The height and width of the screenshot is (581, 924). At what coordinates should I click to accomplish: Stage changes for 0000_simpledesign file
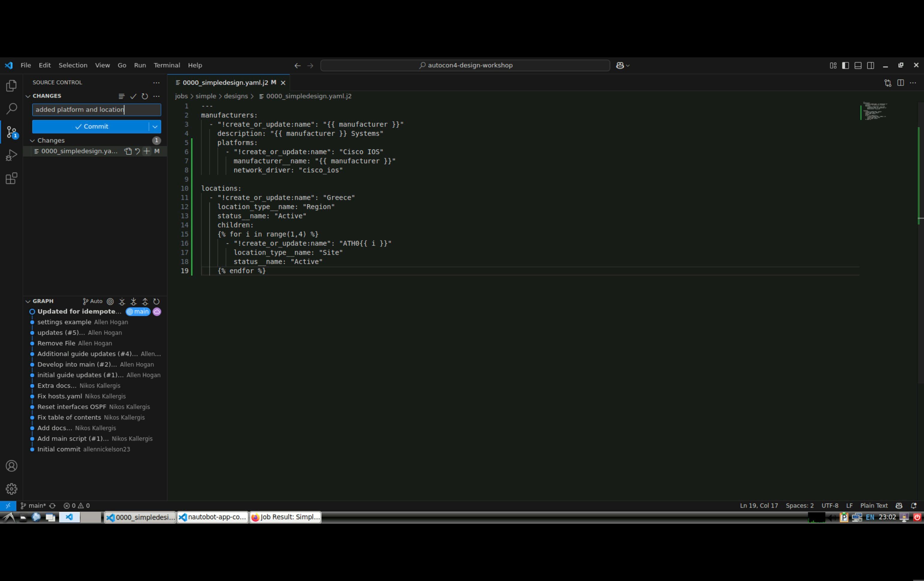click(147, 151)
